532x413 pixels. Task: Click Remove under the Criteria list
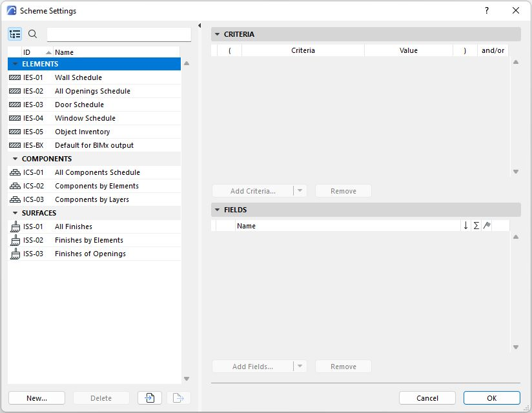(x=343, y=190)
